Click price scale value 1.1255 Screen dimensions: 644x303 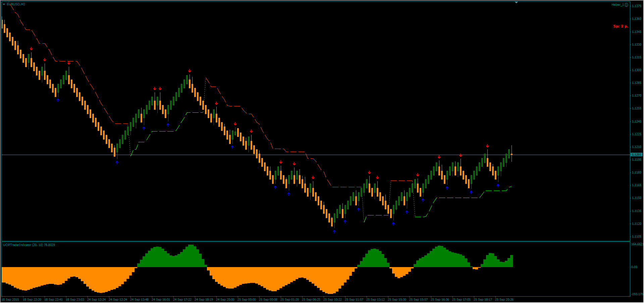point(637,108)
